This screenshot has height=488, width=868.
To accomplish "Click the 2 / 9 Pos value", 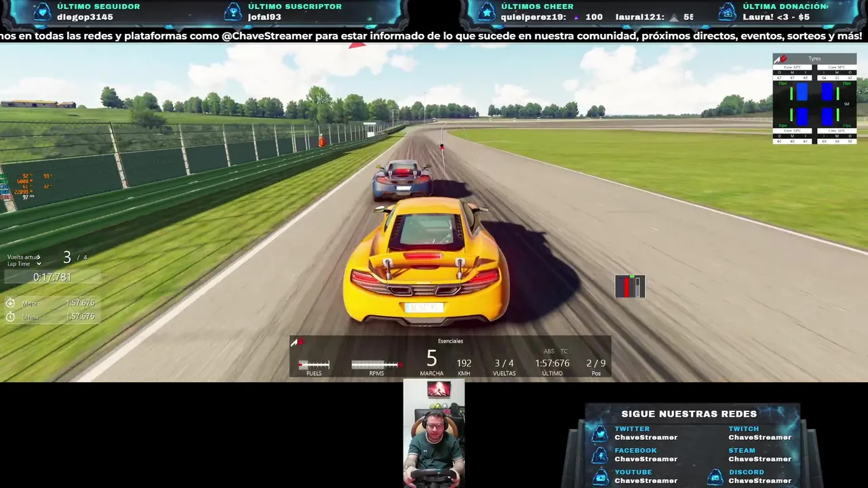I will point(596,363).
